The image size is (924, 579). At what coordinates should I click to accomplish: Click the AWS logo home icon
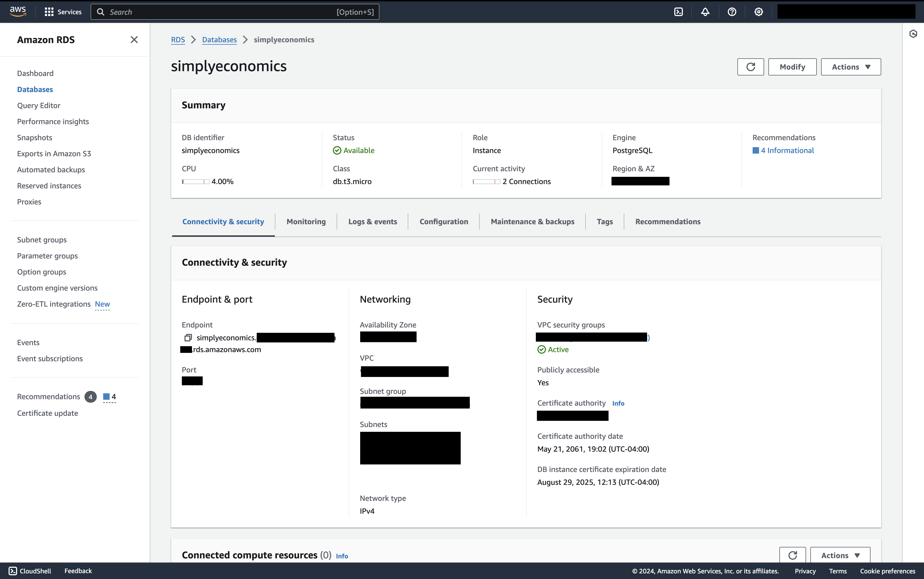tap(18, 12)
